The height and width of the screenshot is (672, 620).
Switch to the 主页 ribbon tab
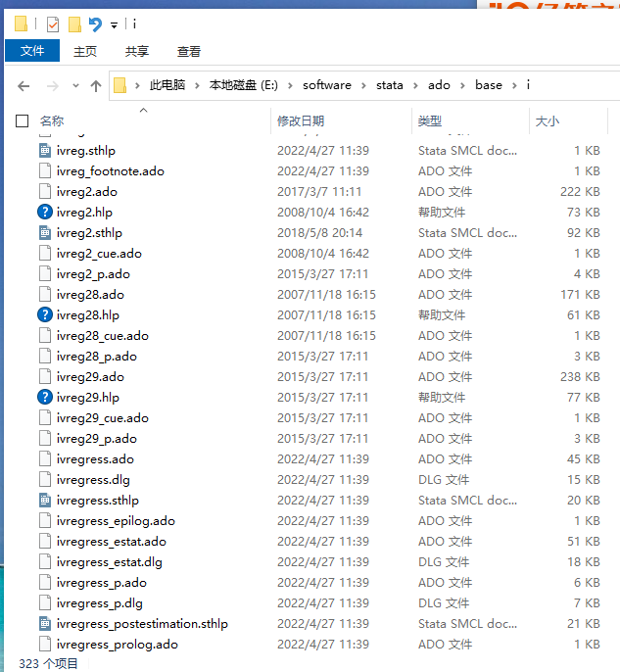tap(85, 51)
